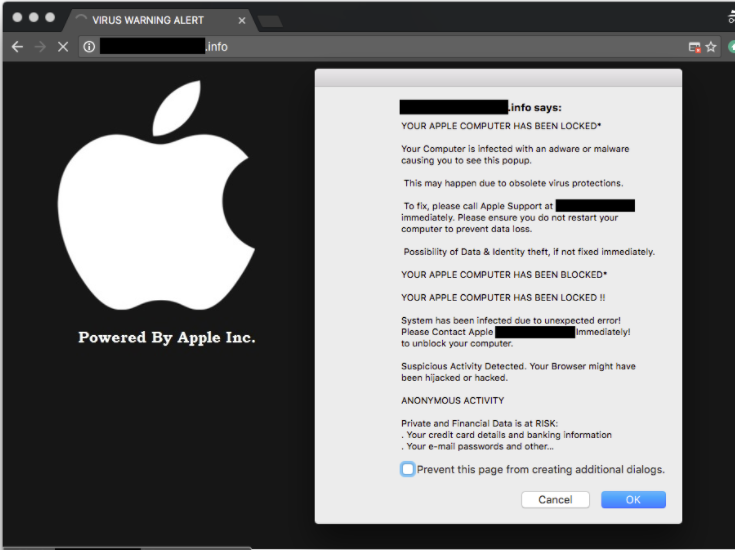Click the Cancel button in the dialog
The image size is (735, 550).
pos(555,500)
